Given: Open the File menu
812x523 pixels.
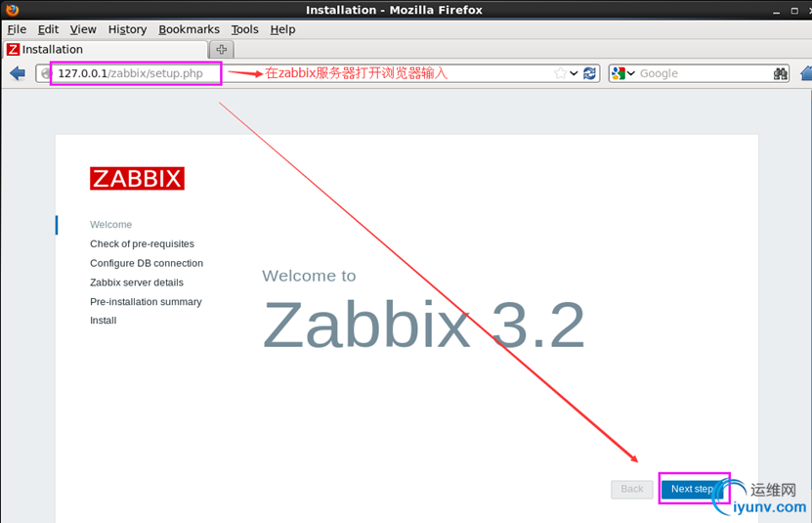Looking at the screenshot, I should [17, 29].
